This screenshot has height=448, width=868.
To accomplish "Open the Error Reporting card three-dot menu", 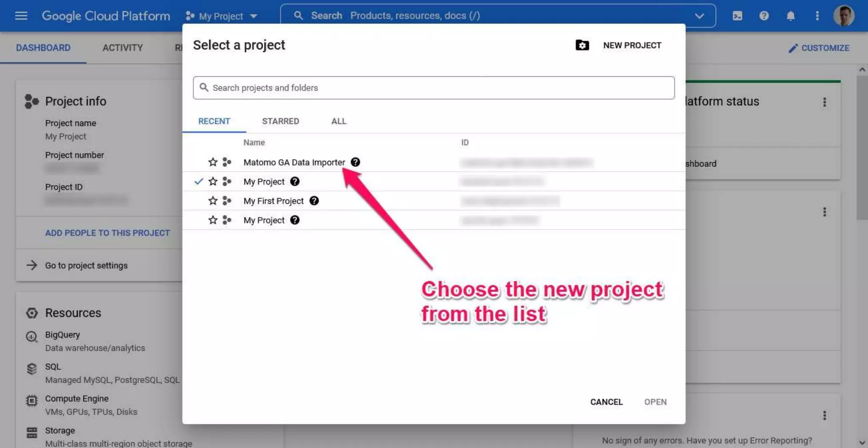I will coord(824,415).
